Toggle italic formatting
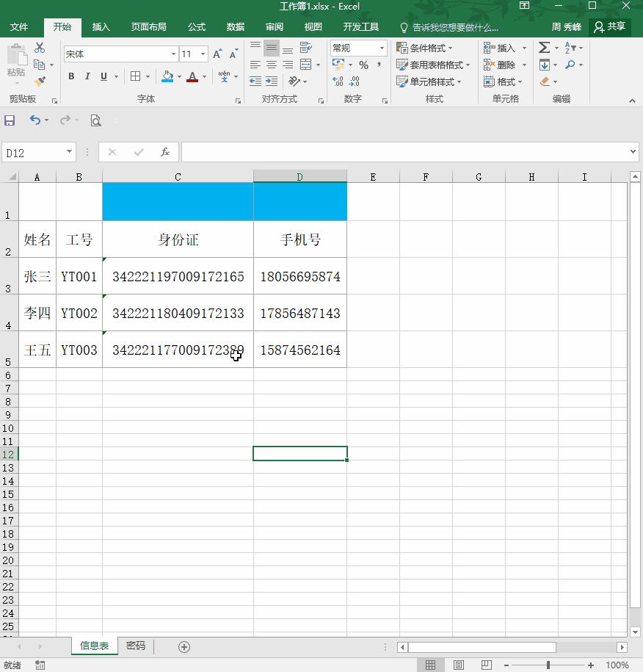Viewport: 643px width, 672px height. (x=87, y=76)
